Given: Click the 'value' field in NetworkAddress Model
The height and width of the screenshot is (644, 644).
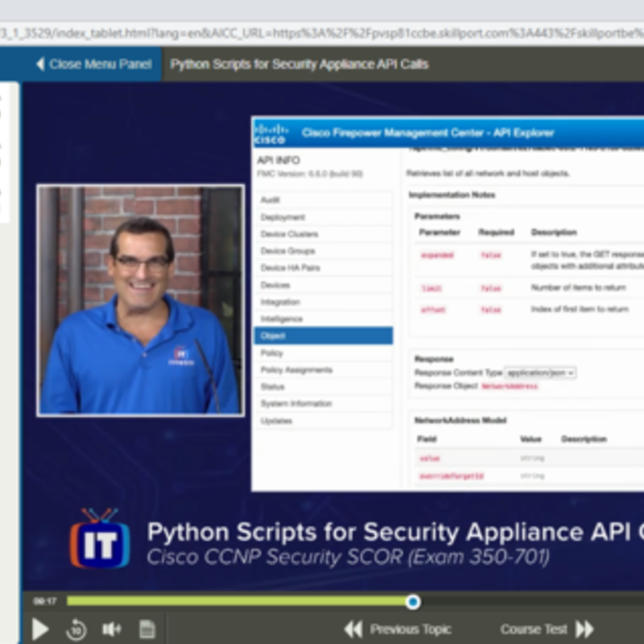Looking at the screenshot, I should pos(429,458).
